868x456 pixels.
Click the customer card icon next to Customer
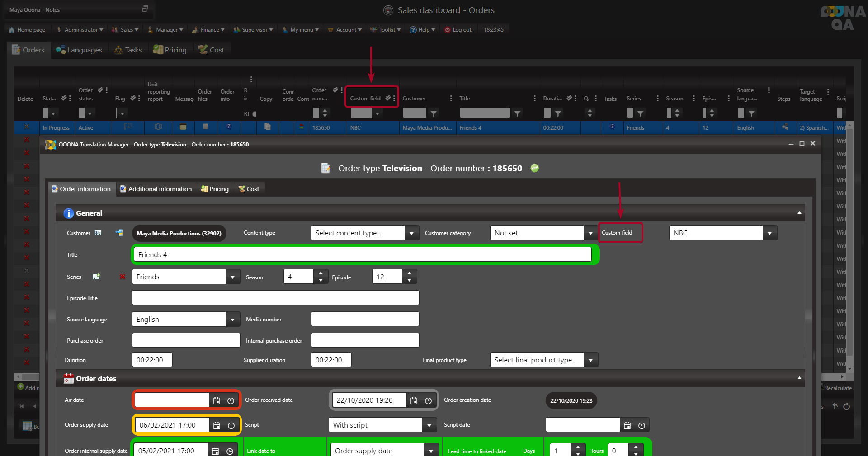98,233
